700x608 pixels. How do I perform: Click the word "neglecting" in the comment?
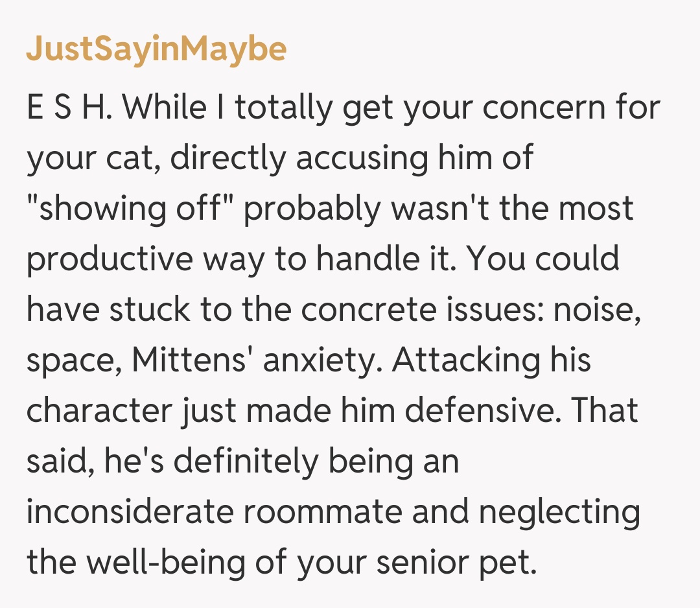tap(559, 512)
